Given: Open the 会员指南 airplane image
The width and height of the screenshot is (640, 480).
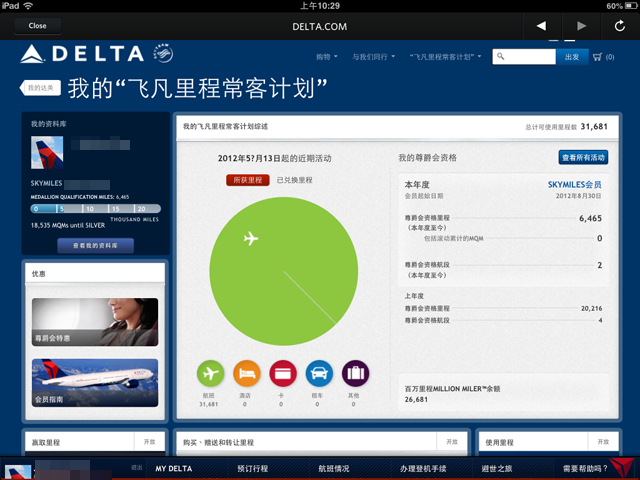Looking at the screenshot, I should click(95, 383).
